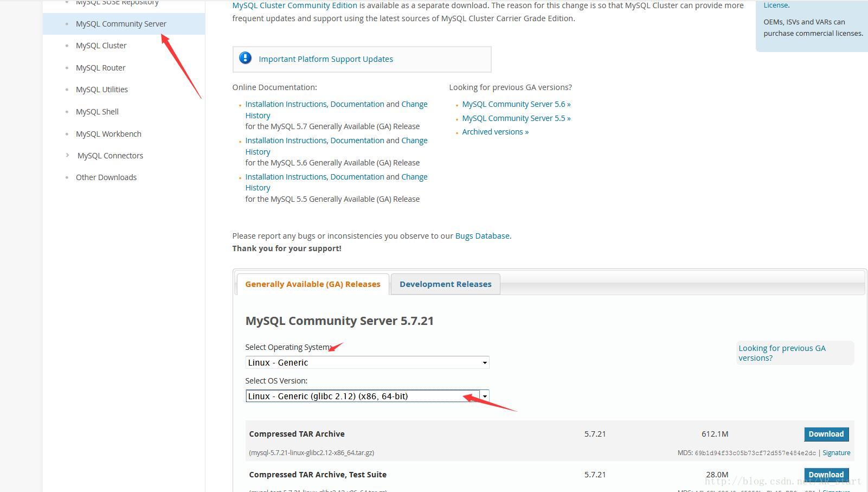Open MySQL Workbench sidebar entry
The width and height of the screenshot is (868, 492).
tap(108, 134)
